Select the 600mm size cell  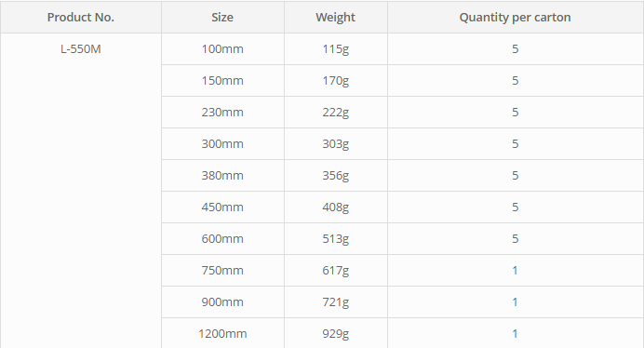[x=222, y=239]
